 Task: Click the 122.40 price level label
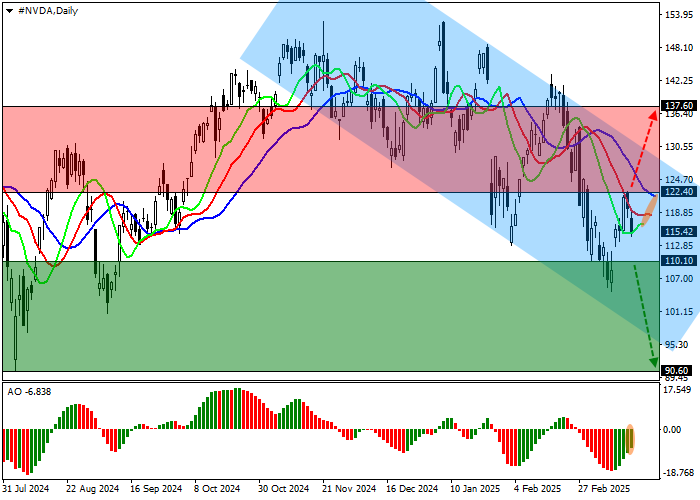click(x=678, y=192)
